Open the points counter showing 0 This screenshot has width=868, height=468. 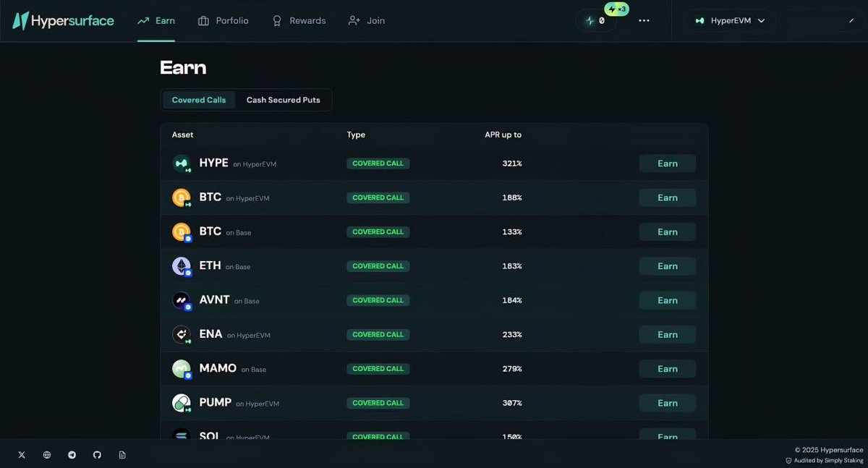(x=596, y=21)
